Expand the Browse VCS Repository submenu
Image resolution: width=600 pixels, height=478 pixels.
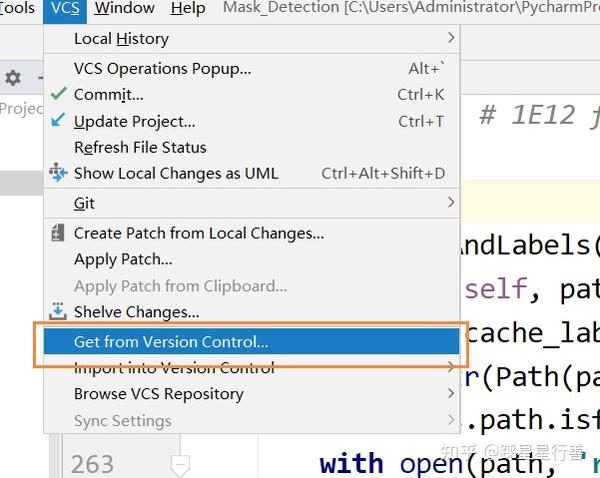[x=451, y=393]
